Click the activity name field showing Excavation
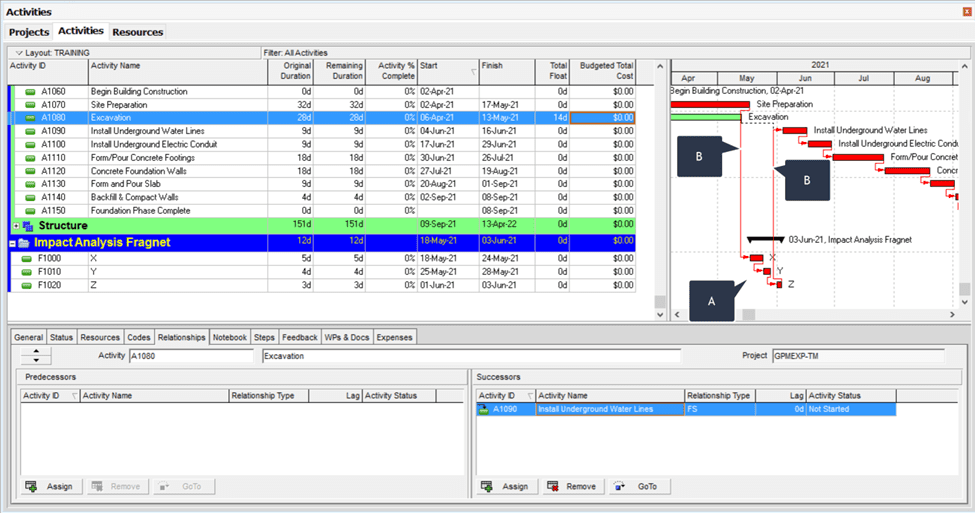This screenshot has width=975, height=513. [x=471, y=356]
